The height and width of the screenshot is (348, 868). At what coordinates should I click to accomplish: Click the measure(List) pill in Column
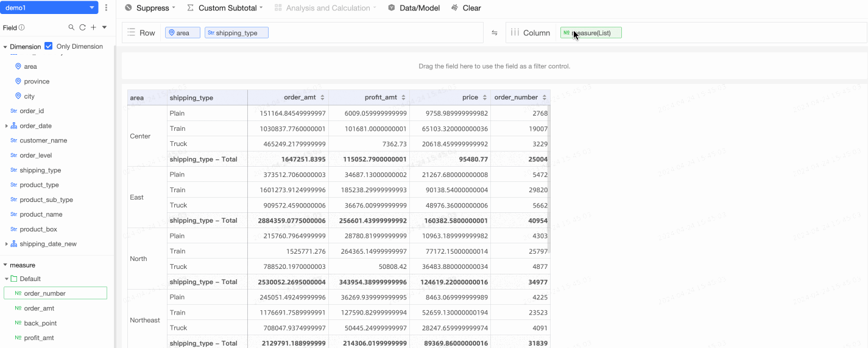591,33
